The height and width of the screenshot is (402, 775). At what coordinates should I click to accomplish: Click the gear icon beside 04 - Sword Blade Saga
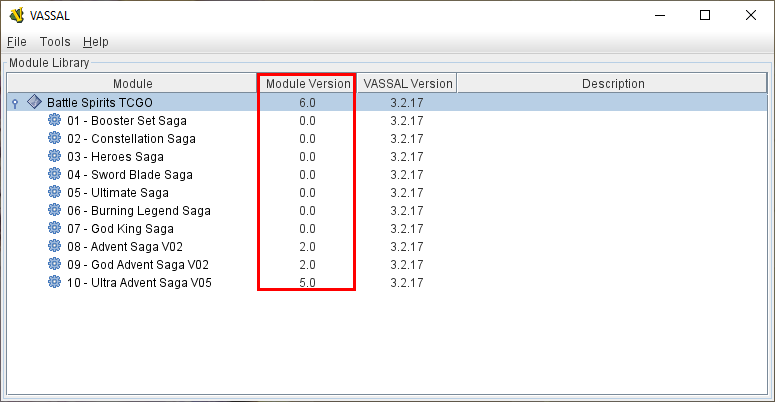pos(54,174)
